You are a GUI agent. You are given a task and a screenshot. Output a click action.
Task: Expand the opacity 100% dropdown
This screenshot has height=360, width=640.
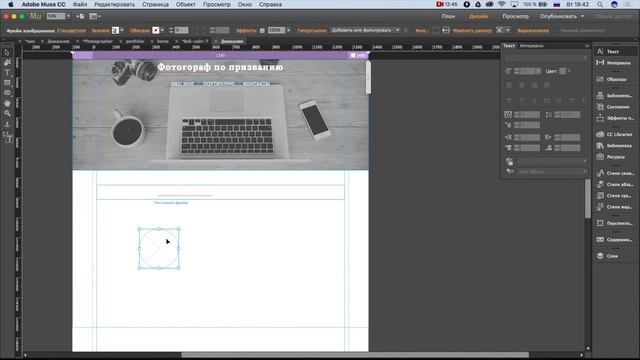pos(289,30)
